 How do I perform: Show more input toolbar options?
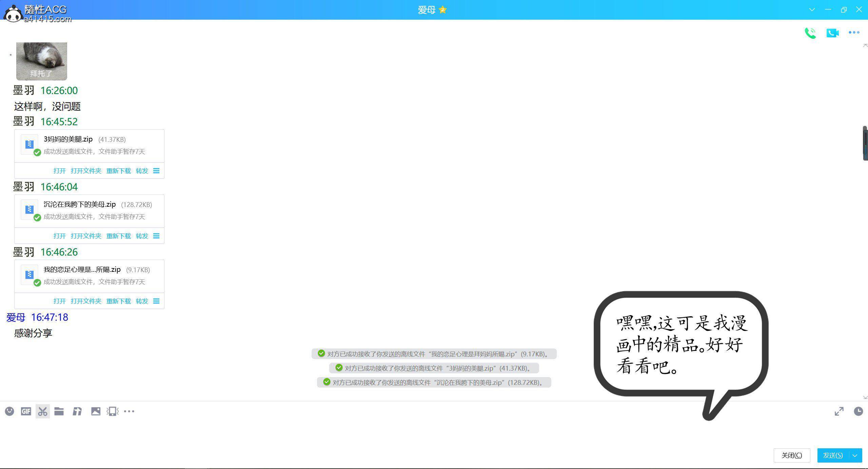click(129, 411)
